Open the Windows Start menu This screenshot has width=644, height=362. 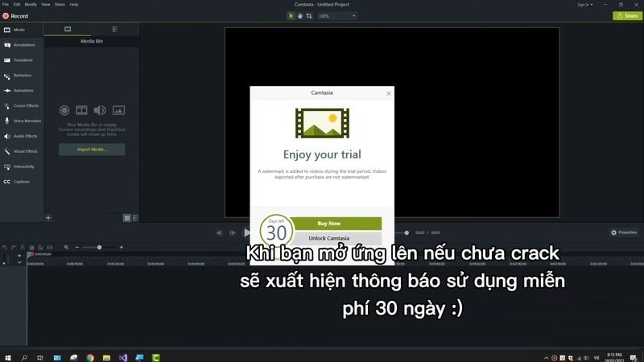tap(8, 358)
